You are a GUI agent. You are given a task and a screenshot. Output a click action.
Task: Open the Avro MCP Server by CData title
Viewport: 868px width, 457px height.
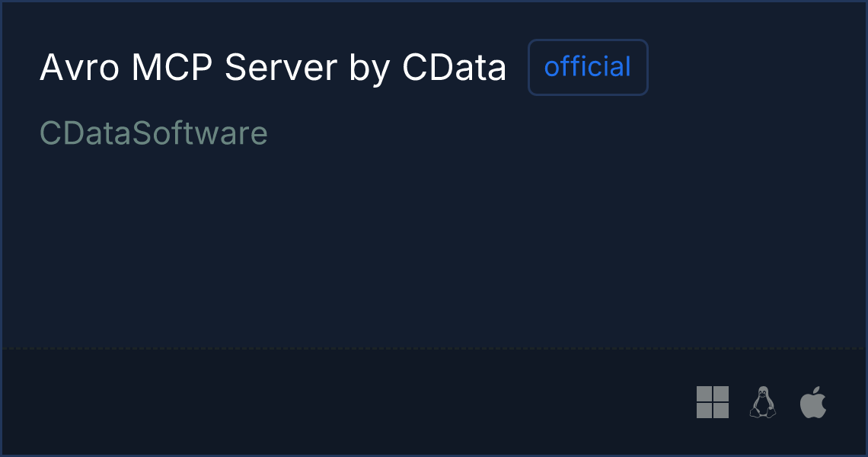pyautogui.click(x=273, y=68)
